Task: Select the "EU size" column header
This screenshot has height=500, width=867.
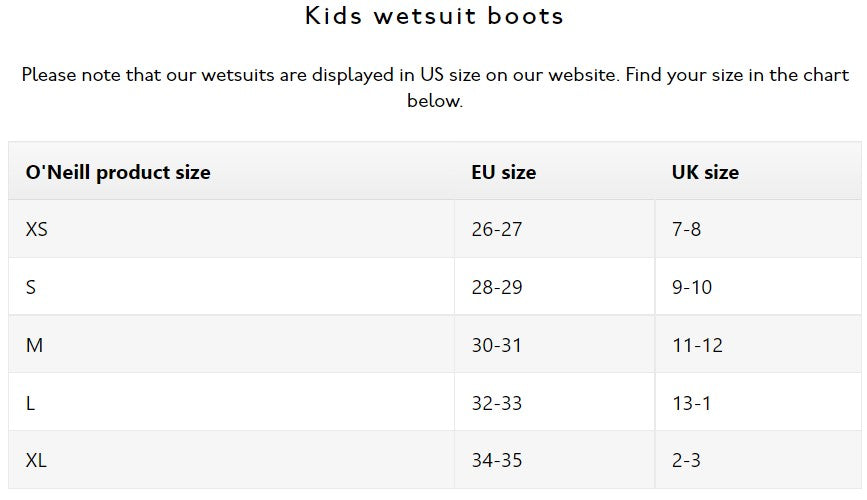Action: tap(504, 172)
